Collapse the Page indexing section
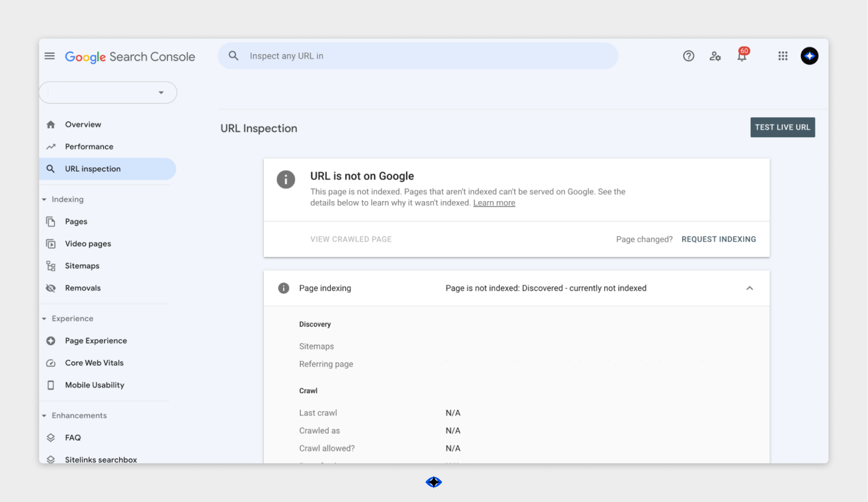Screen dimensions: 868x502 [749, 288]
